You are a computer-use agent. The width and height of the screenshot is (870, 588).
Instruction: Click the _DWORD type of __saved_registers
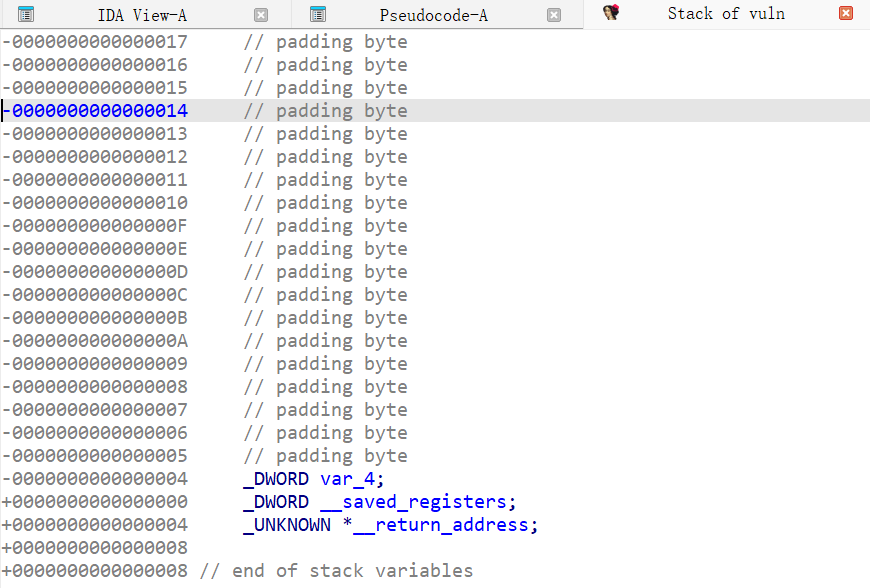click(276, 502)
